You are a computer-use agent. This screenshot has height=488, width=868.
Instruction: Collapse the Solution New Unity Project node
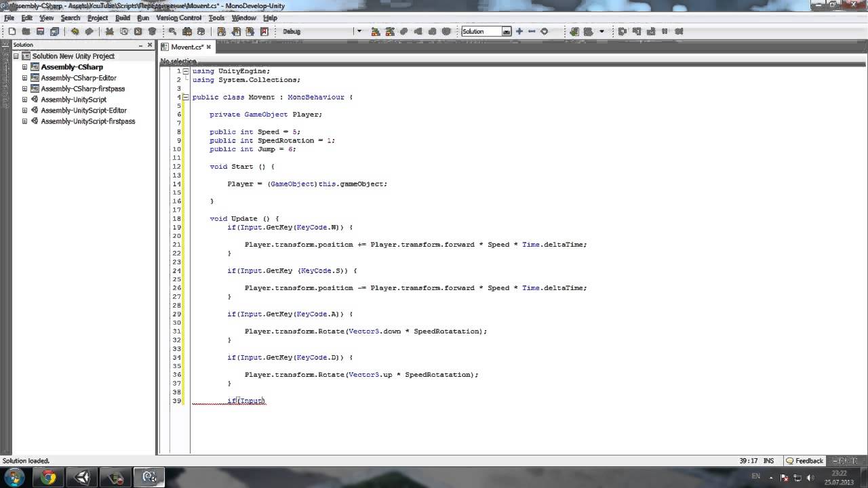[x=16, y=56]
